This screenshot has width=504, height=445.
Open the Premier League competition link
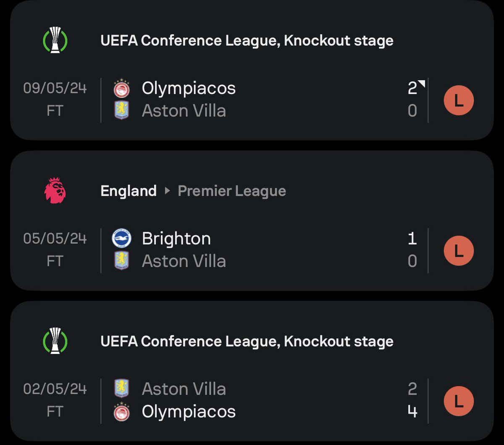tap(232, 191)
